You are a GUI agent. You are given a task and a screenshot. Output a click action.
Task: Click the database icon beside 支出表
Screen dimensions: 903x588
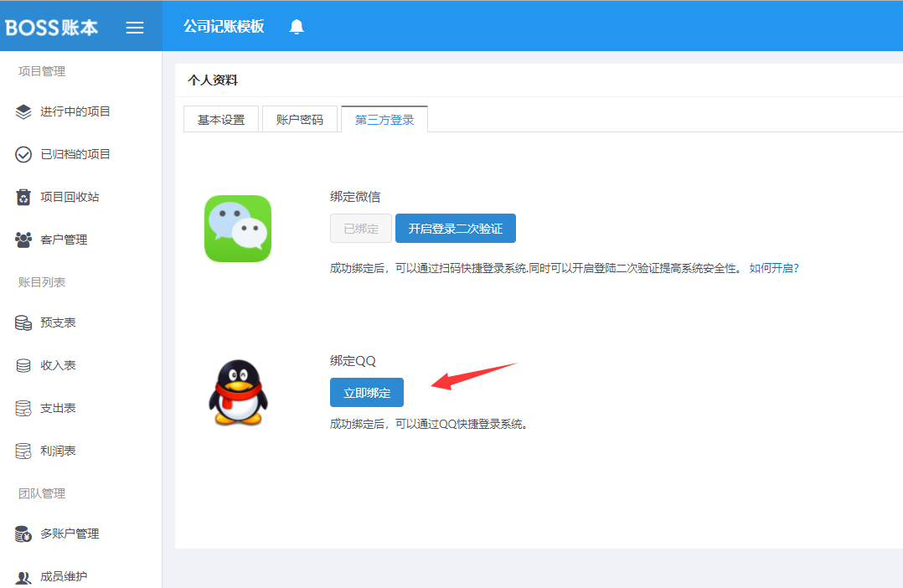click(23, 408)
